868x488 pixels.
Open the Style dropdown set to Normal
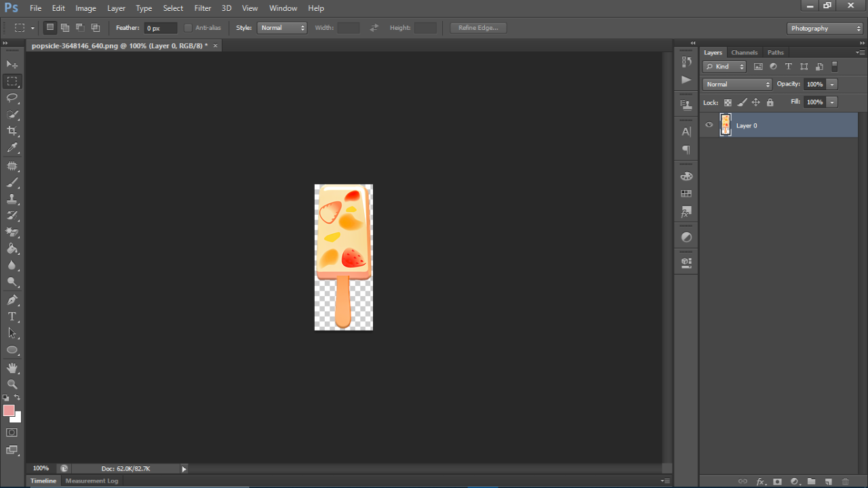282,28
